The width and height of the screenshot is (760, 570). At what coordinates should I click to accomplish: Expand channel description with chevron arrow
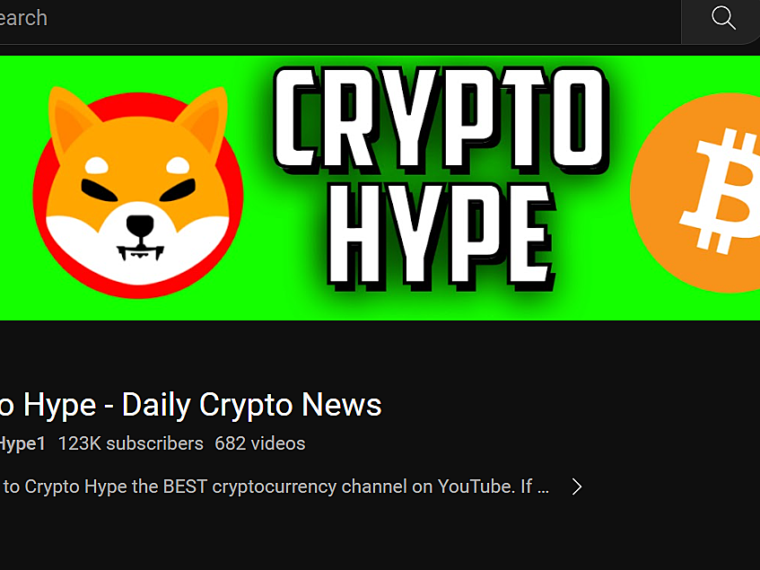tap(576, 487)
